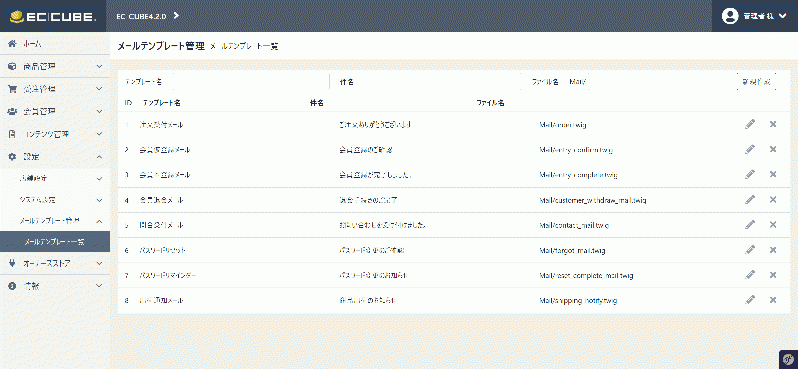
Task: Click the house icon in the sidebar
Action: [x=12, y=44]
